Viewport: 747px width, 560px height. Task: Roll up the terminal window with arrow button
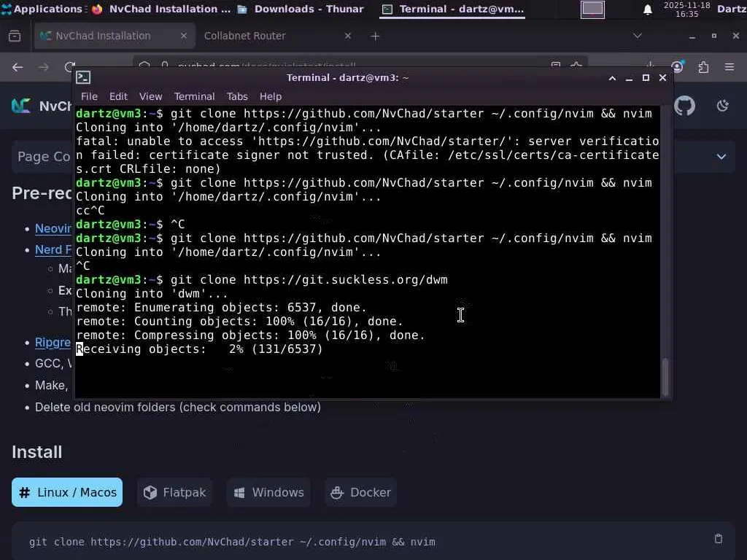tap(612, 78)
